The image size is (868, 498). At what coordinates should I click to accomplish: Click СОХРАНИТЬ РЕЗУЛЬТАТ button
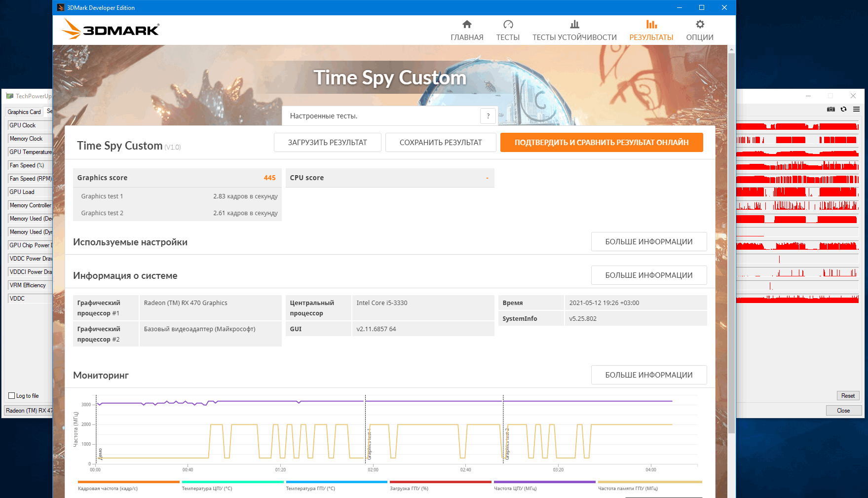[x=441, y=142]
